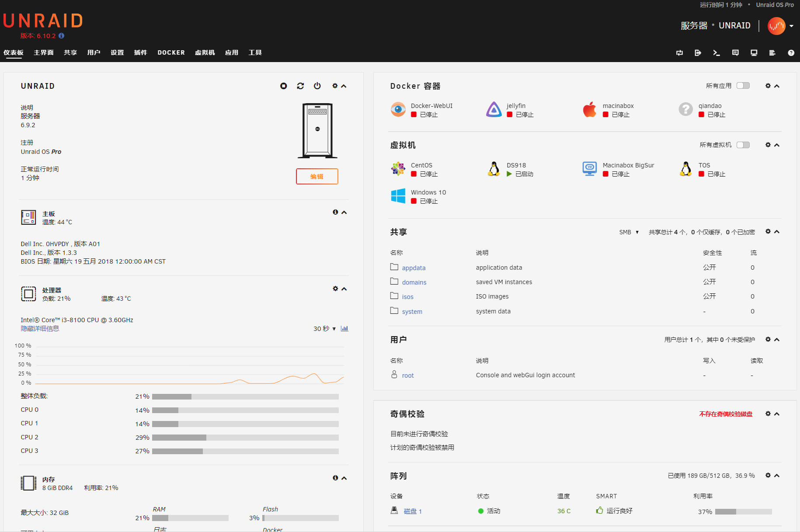Image resolution: width=800 pixels, height=532 pixels.
Task: Click the help question mark icon
Action: coord(791,53)
